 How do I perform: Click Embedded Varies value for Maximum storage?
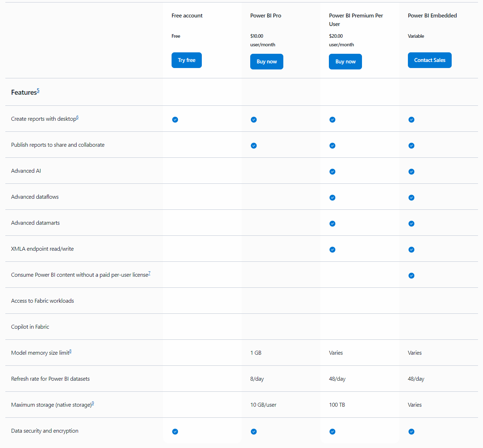click(x=415, y=405)
